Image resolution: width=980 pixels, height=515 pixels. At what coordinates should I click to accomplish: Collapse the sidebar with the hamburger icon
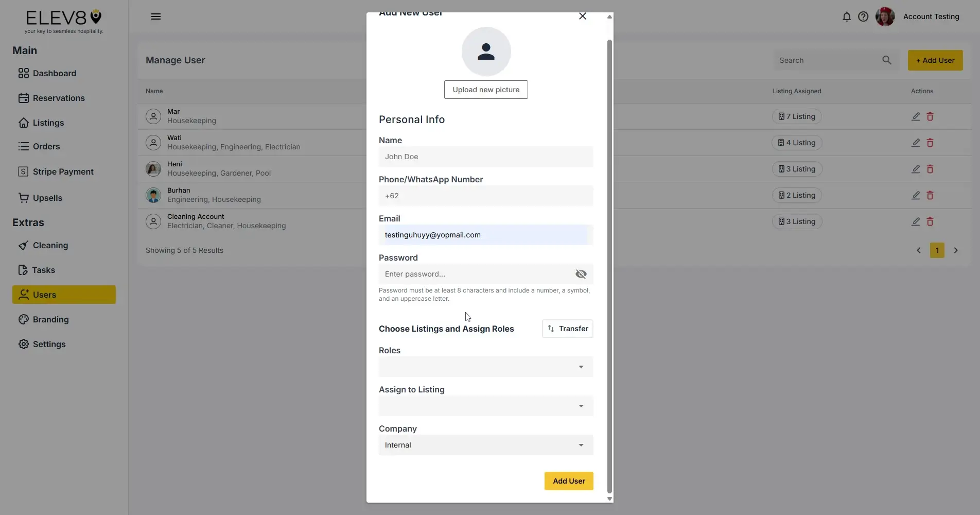click(x=156, y=16)
